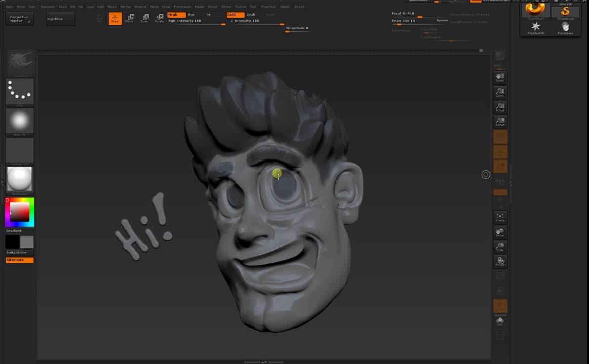Click the Z Intensity slider
The height and width of the screenshot is (364, 589).
coord(257,22)
